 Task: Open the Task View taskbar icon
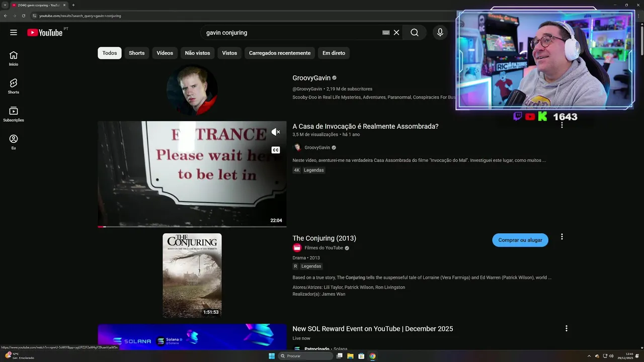point(340,356)
